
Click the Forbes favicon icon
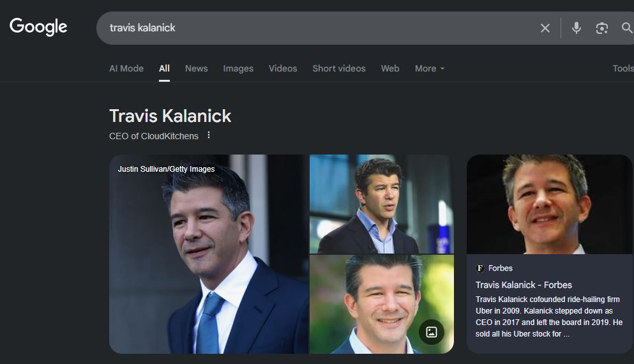point(480,268)
